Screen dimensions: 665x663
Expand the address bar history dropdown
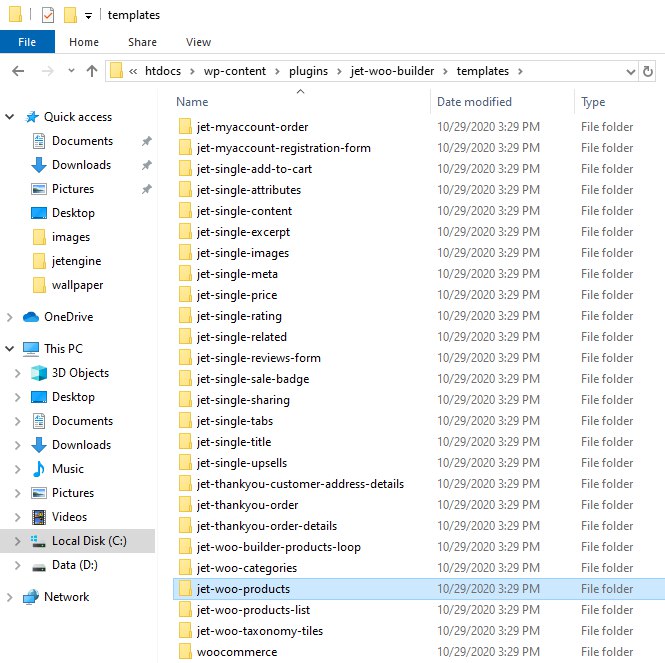point(630,72)
